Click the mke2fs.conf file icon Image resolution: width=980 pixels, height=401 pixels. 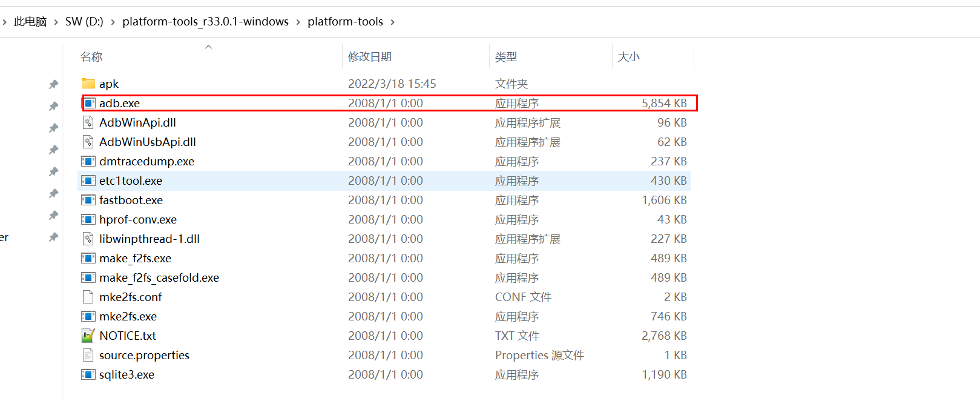88,297
